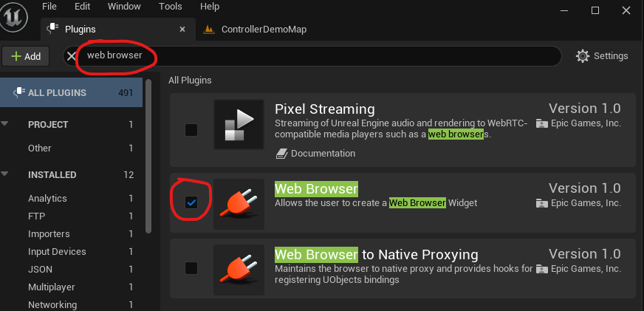Click the Add plugin button
This screenshot has height=311, width=644.
coord(26,56)
